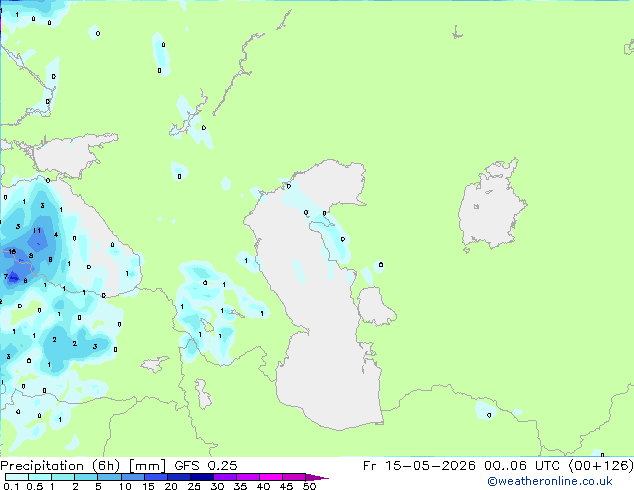The width and height of the screenshot is (634, 490).
Task: Click the map value '9' below the 16
Action: (x=31, y=256)
